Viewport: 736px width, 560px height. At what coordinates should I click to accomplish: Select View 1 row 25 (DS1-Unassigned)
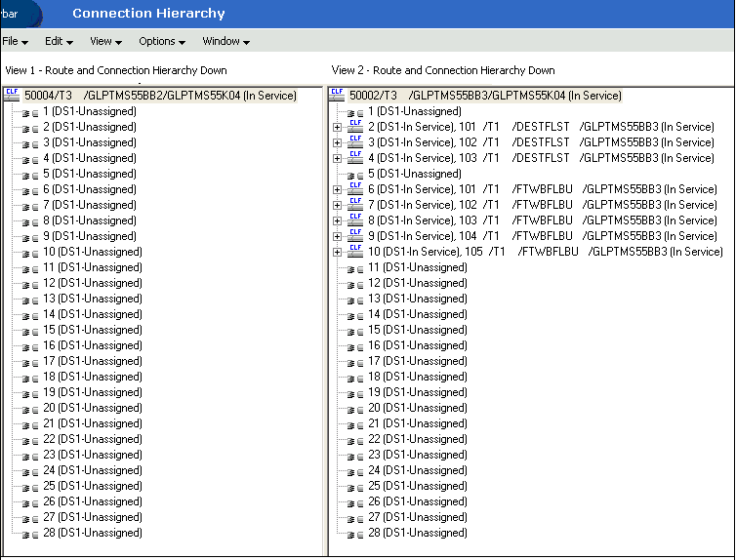93,486
